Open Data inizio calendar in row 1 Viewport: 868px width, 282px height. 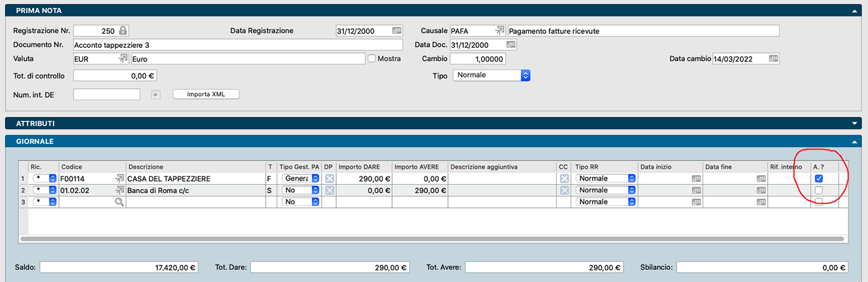click(x=696, y=179)
